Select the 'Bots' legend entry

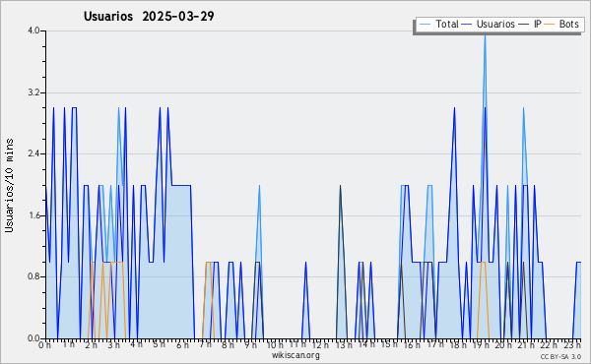(x=561, y=24)
